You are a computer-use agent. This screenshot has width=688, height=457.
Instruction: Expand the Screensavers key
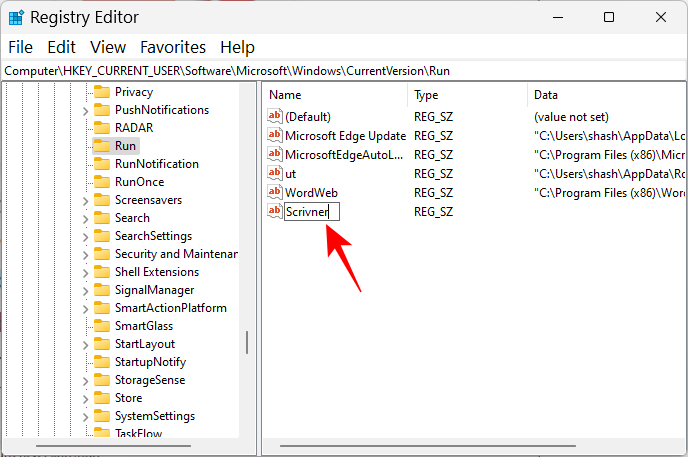click(x=85, y=200)
